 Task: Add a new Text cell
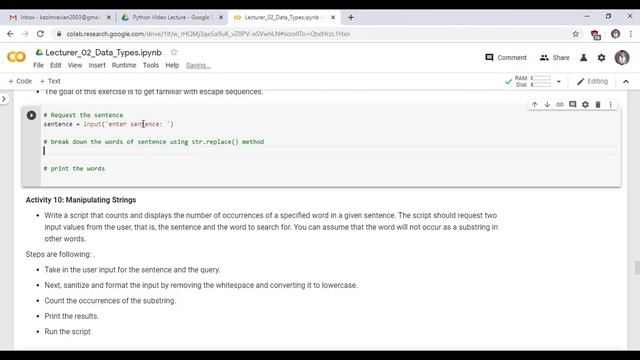50,81
